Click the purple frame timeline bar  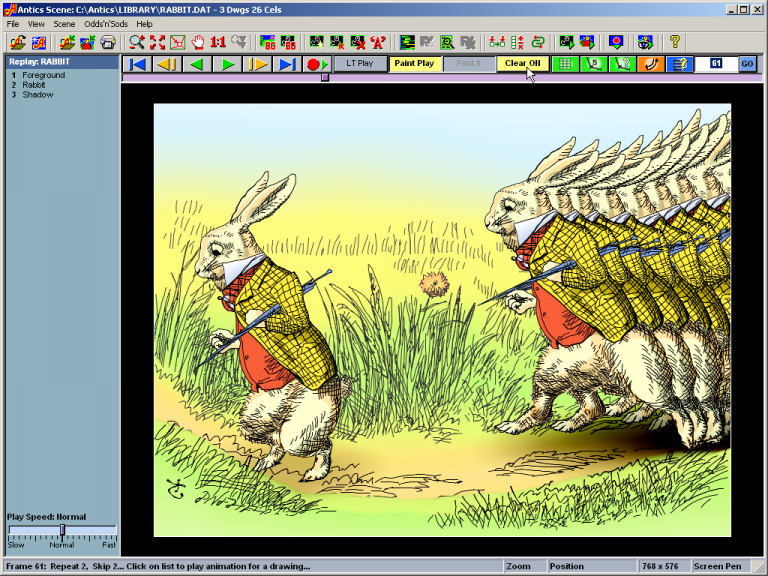[x=442, y=77]
